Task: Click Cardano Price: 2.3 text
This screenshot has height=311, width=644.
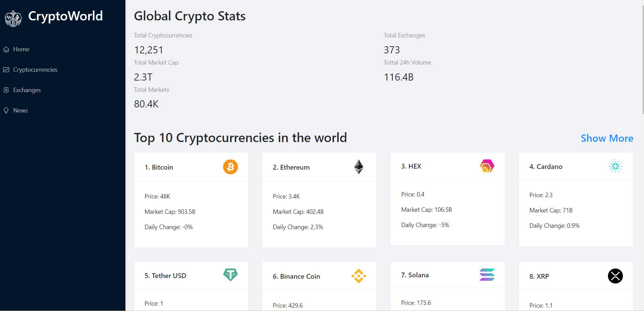Action: click(x=541, y=195)
